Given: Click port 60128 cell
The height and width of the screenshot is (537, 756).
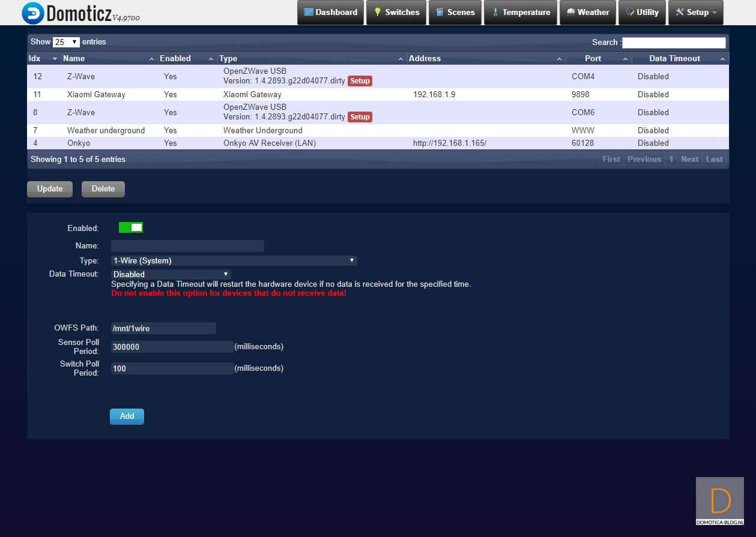Looking at the screenshot, I should click(x=582, y=143).
